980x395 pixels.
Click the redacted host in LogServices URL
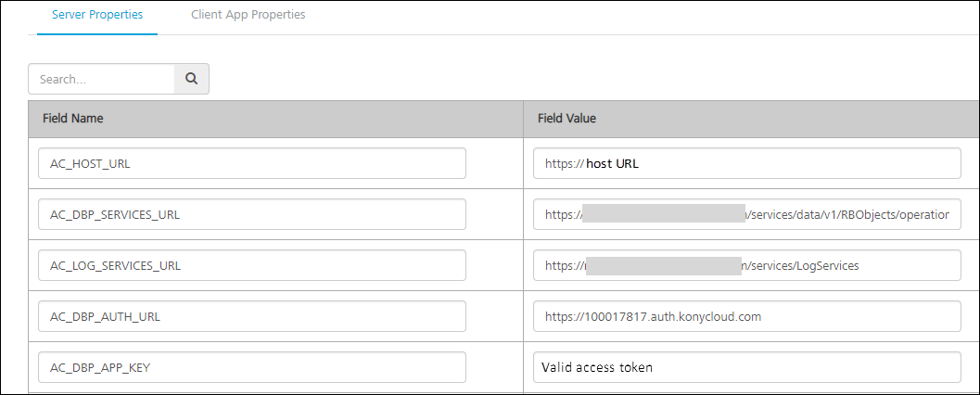coord(663,265)
